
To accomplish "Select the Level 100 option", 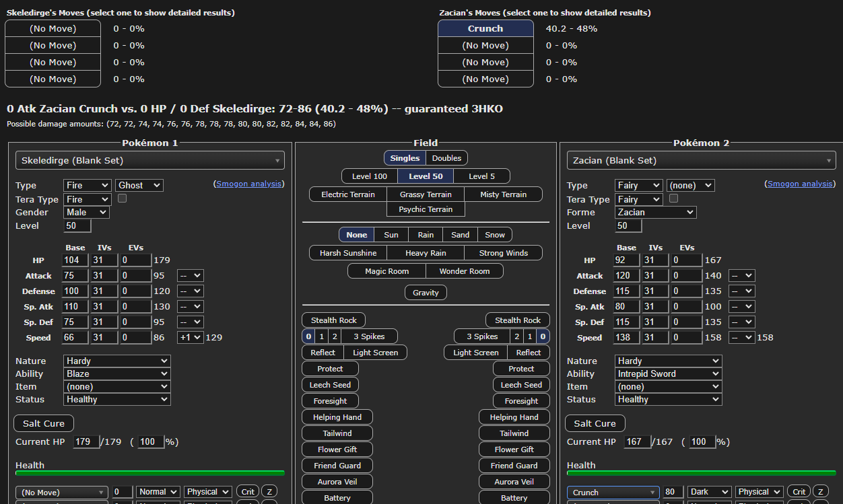I will coord(370,176).
